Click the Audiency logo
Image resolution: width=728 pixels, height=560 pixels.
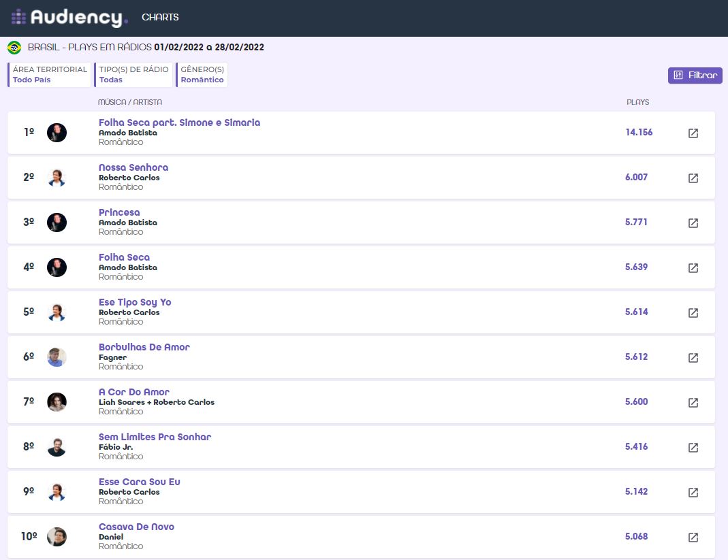click(69, 18)
